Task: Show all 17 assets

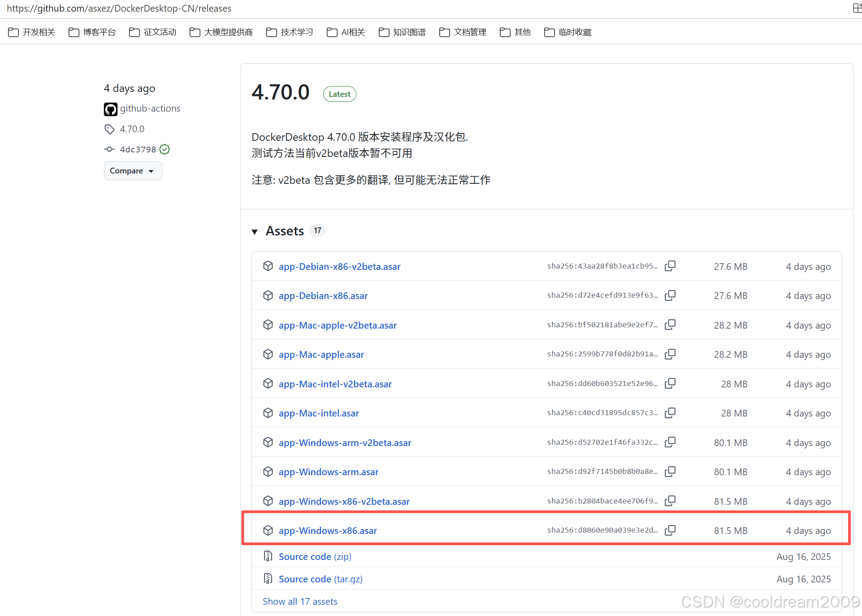Action: pyautogui.click(x=300, y=601)
